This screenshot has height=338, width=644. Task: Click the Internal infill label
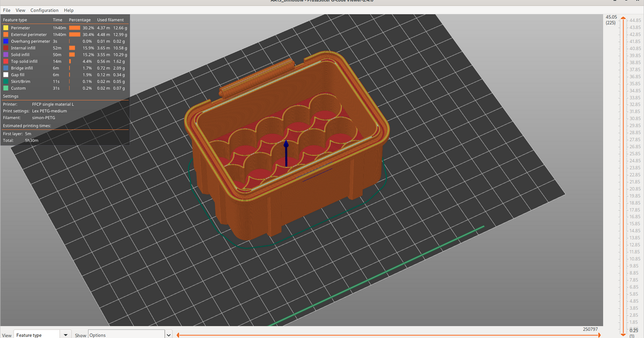click(x=23, y=48)
